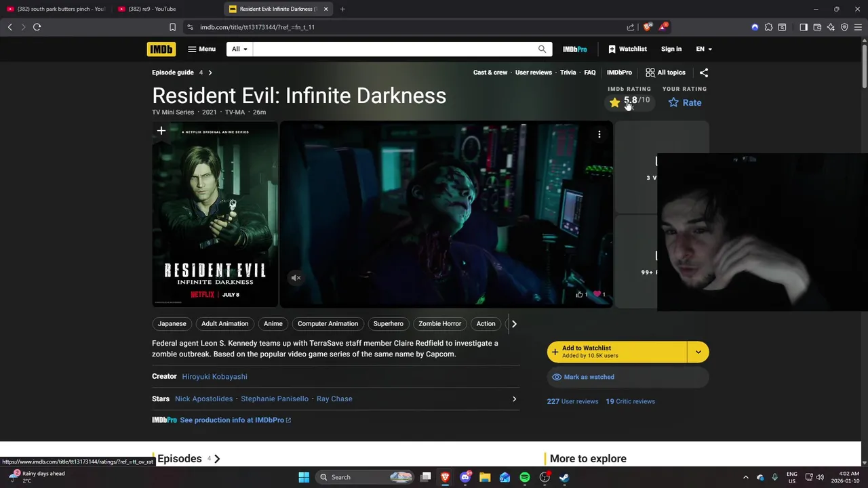
Task: Open a new browser tab
Action: click(342, 9)
